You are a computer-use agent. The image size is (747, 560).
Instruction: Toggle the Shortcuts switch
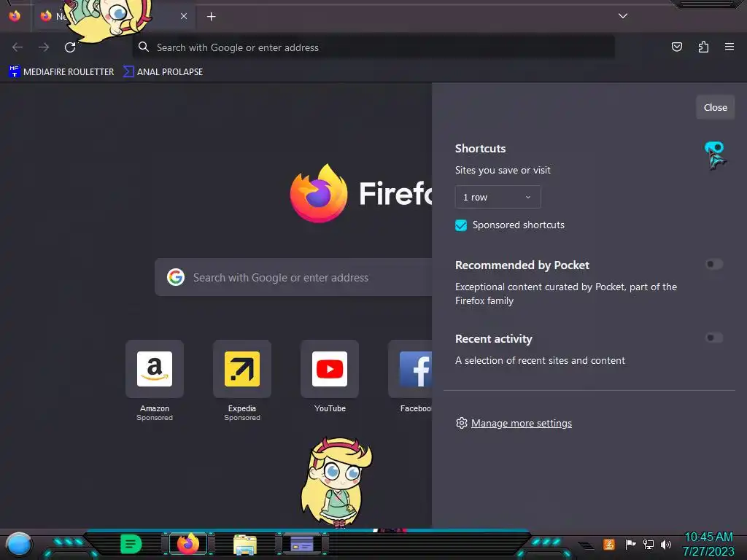click(714, 148)
